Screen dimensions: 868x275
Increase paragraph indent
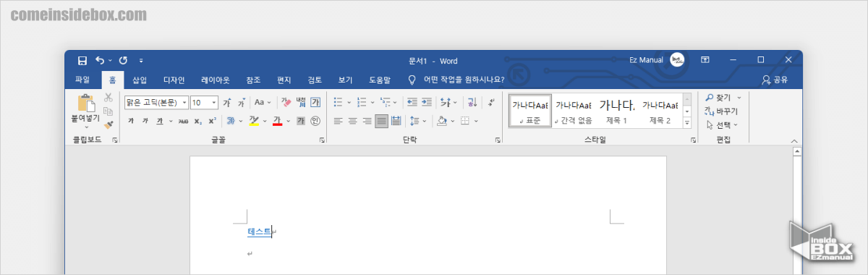(427, 102)
